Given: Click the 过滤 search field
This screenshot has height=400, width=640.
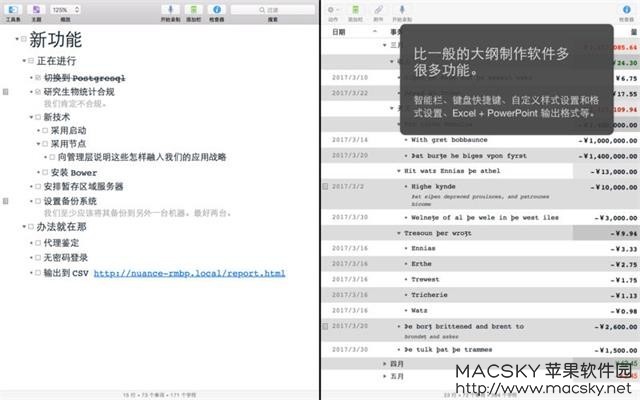Looking at the screenshot, I should click(273, 10).
